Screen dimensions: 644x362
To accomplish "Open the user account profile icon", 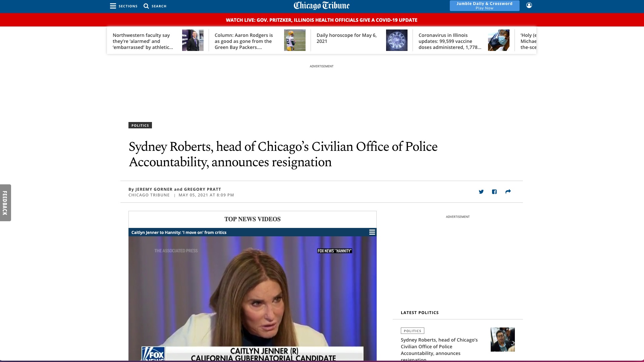I will point(529,5).
